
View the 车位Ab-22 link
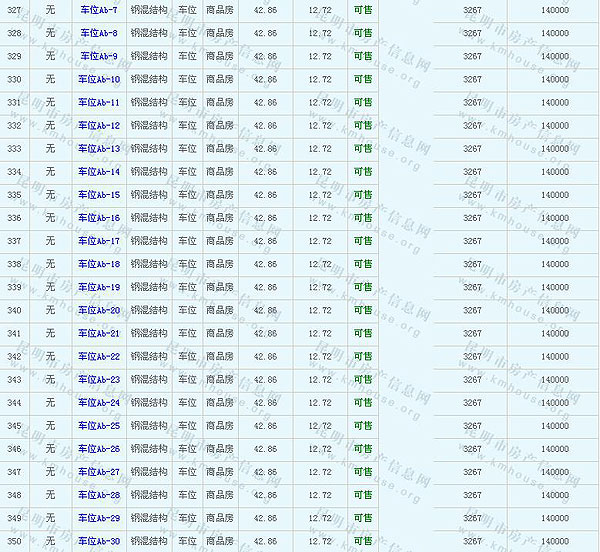coord(99,356)
